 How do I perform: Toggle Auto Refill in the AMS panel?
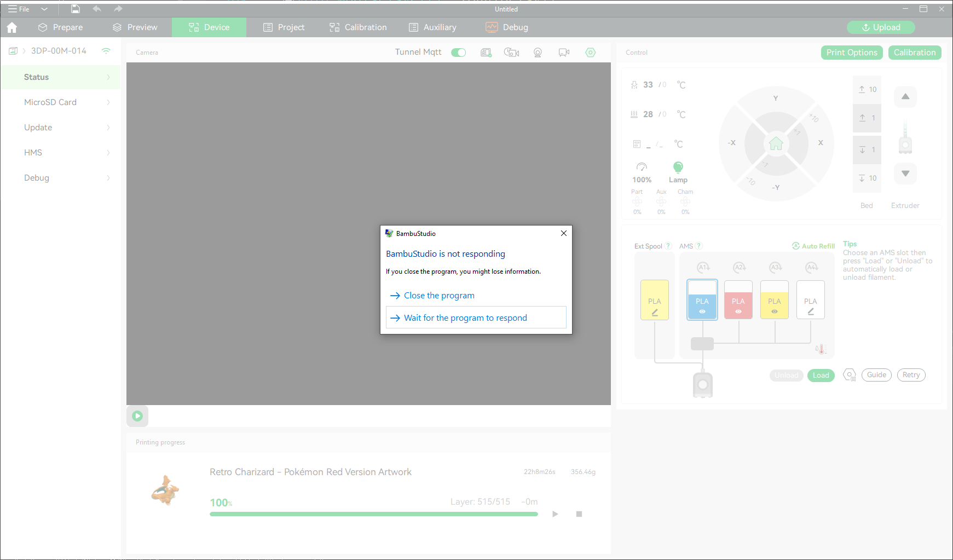pyautogui.click(x=813, y=246)
